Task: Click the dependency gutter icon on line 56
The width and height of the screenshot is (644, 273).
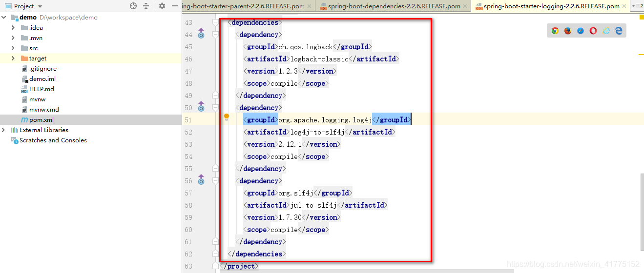Action: (x=201, y=179)
